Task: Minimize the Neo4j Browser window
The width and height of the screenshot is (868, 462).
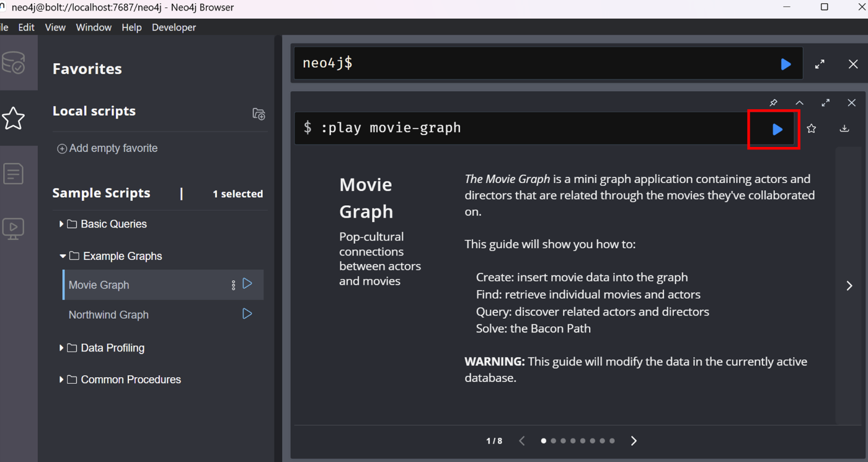Action: [787, 7]
